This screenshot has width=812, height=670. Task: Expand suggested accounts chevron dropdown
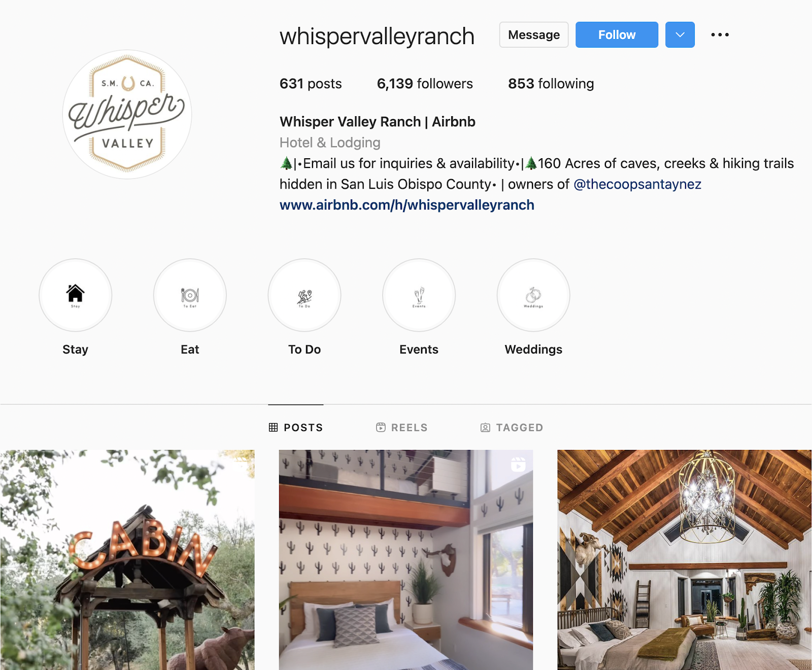pos(680,34)
